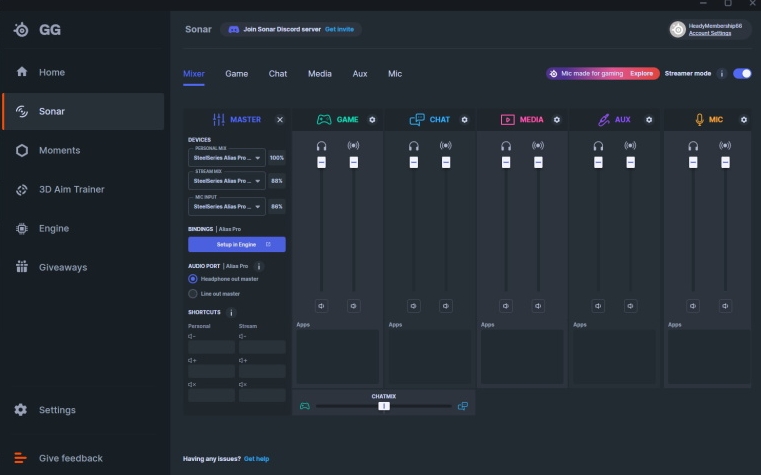Open Moments in the sidebar
Image resolution: width=761 pixels, height=475 pixels.
click(59, 150)
